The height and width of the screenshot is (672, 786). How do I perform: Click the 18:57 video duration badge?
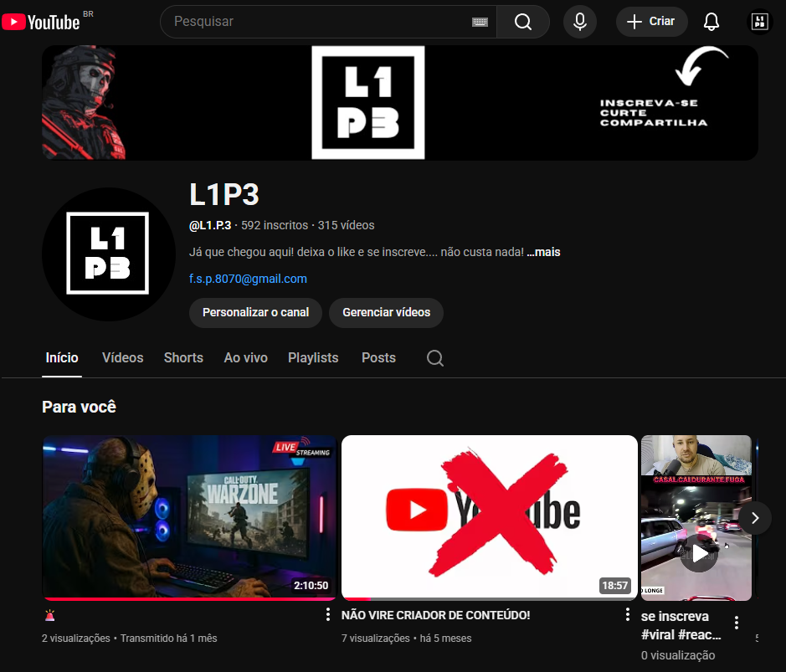[614, 585]
